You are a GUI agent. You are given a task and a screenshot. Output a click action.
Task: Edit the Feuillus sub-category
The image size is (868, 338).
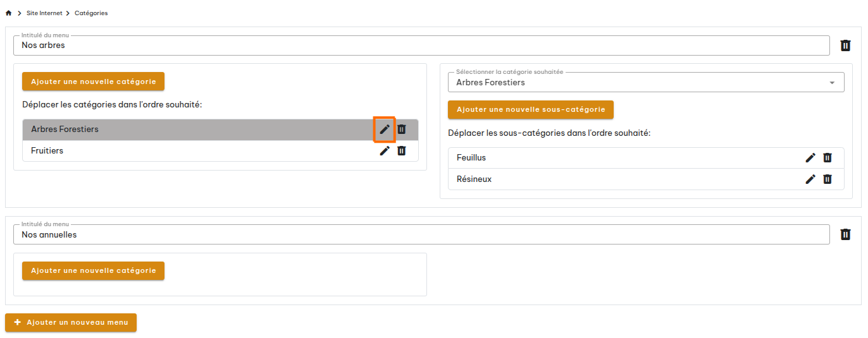click(x=810, y=157)
